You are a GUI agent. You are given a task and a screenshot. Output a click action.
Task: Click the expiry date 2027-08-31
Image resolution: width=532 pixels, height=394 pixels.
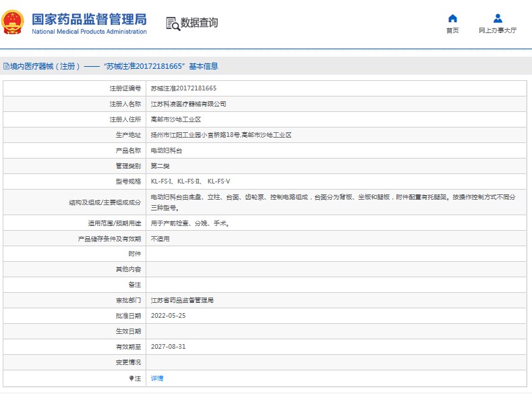(x=167, y=347)
